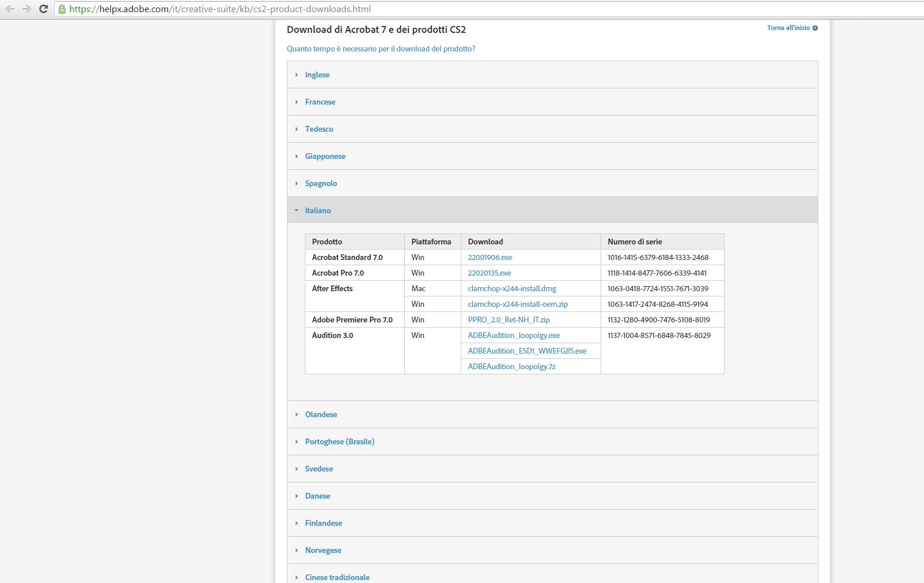The height and width of the screenshot is (583, 924).
Task: Click the browser back arrow
Action: click(10, 9)
